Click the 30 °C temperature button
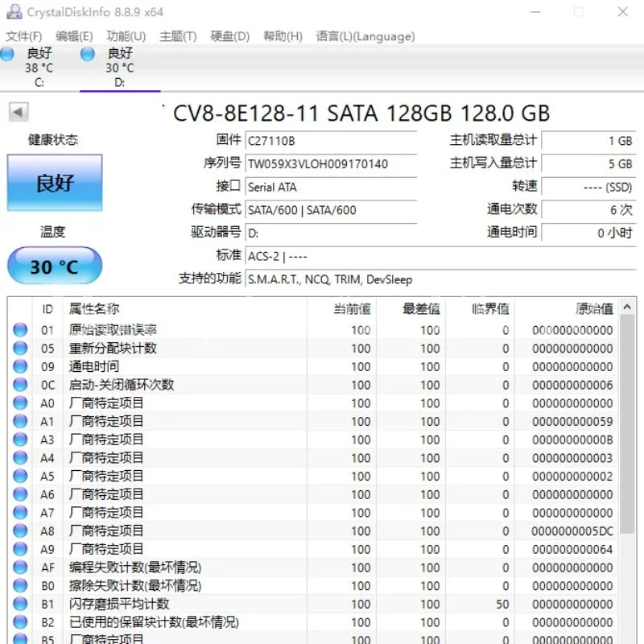 point(55,266)
